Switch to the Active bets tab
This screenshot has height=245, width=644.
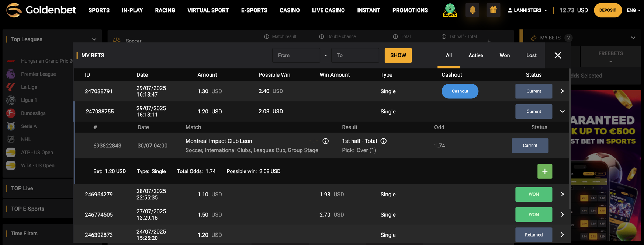(x=475, y=55)
